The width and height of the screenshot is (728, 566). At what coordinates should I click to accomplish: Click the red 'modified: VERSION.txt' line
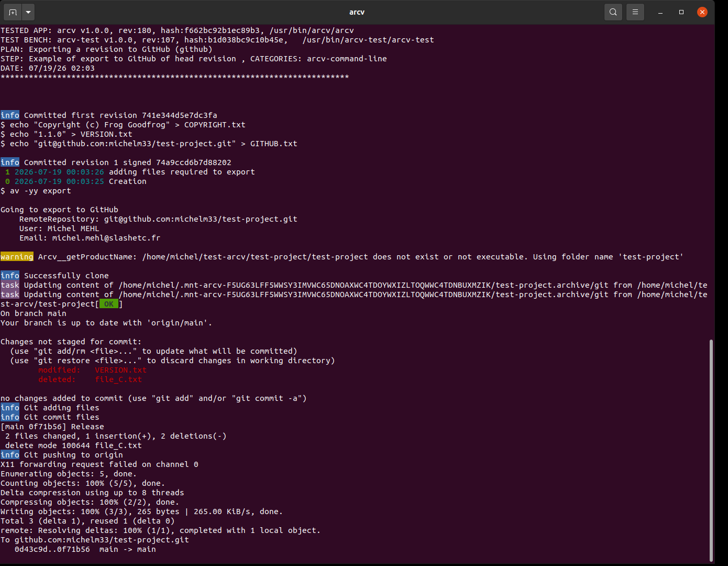click(x=92, y=370)
